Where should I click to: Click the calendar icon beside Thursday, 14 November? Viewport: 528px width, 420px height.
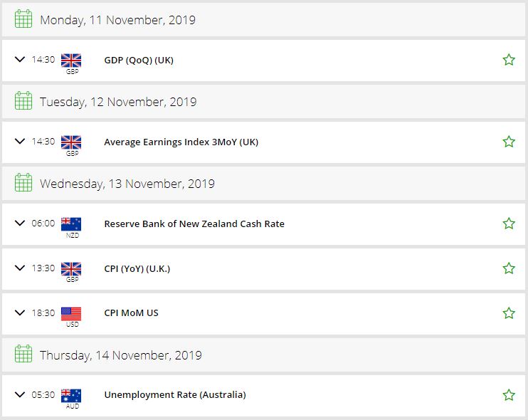23,354
